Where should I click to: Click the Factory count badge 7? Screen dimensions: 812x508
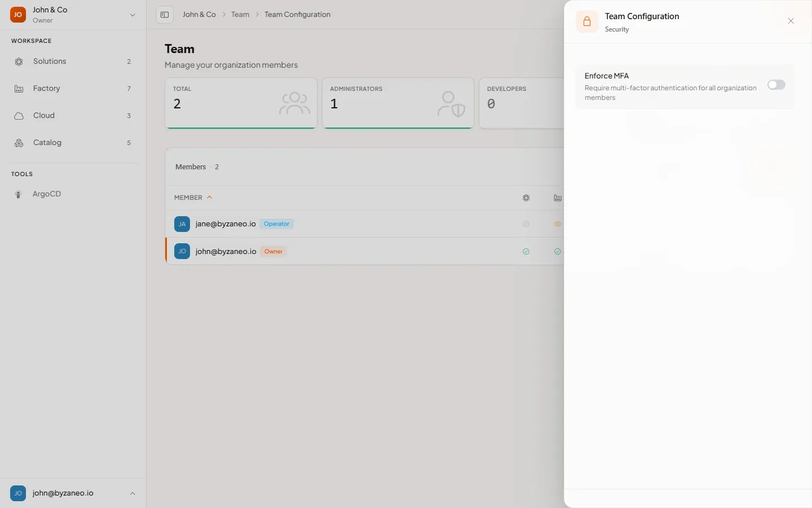(129, 89)
